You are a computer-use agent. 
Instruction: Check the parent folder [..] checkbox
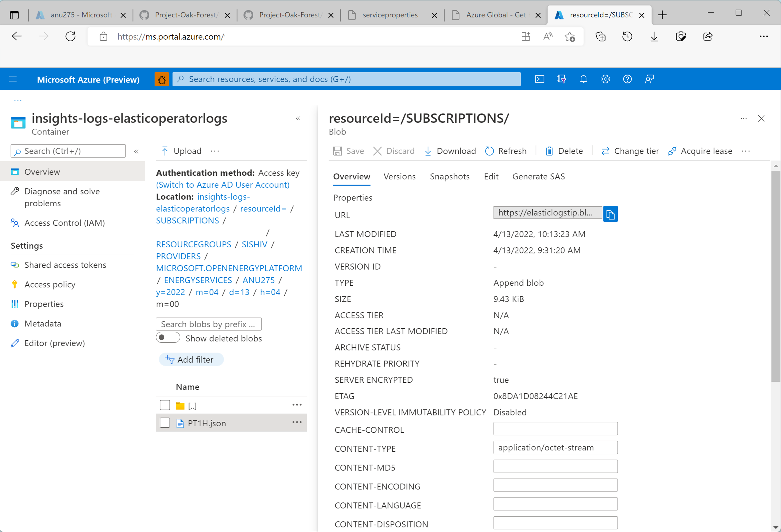click(x=165, y=405)
